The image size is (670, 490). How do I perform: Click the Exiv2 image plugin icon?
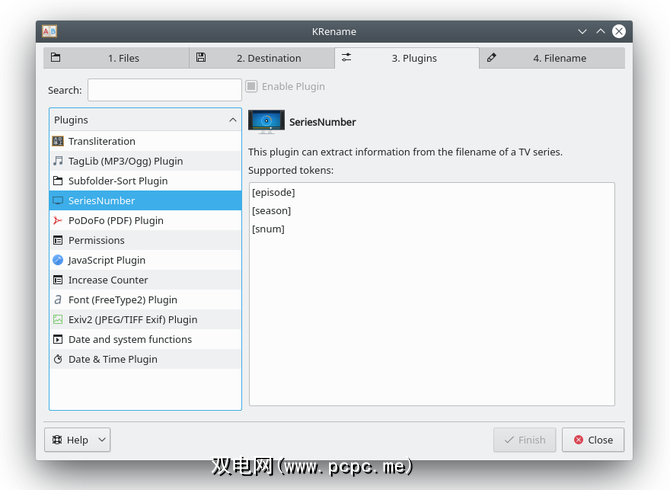[58, 320]
